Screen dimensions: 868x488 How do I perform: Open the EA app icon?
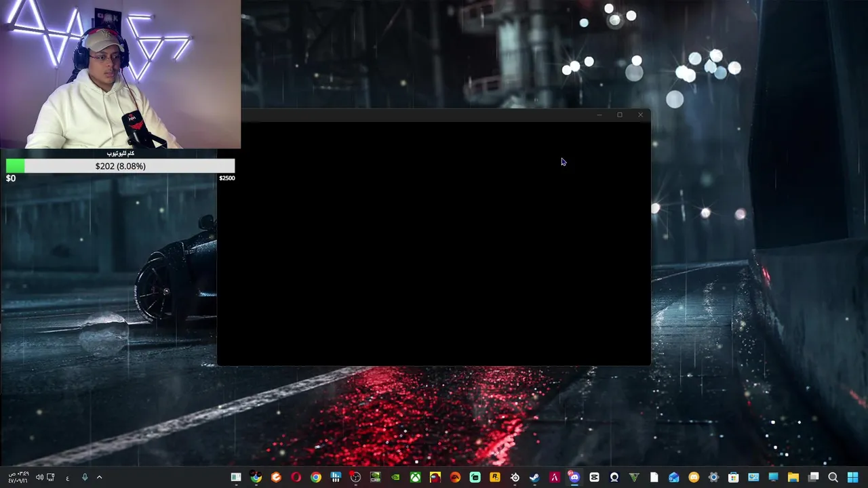[x=455, y=478]
